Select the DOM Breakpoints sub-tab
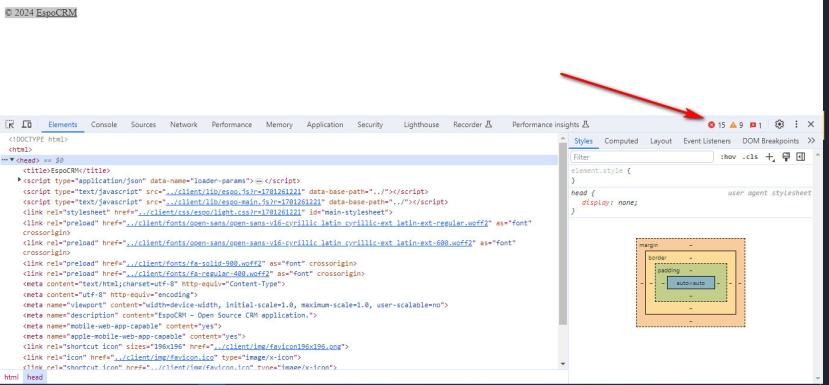829x385 pixels. [x=770, y=141]
